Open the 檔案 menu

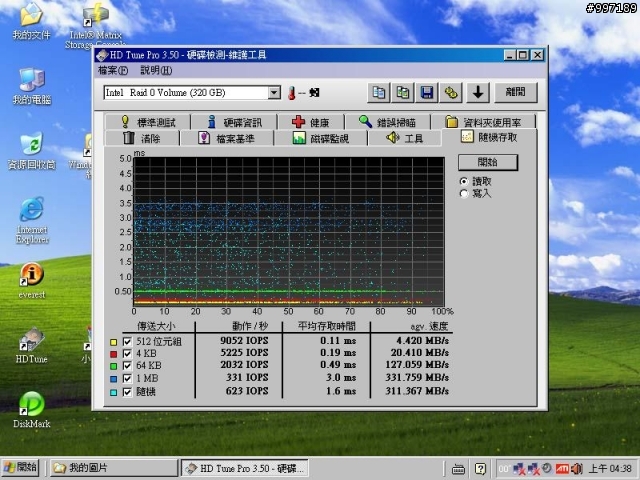[x=113, y=71]
